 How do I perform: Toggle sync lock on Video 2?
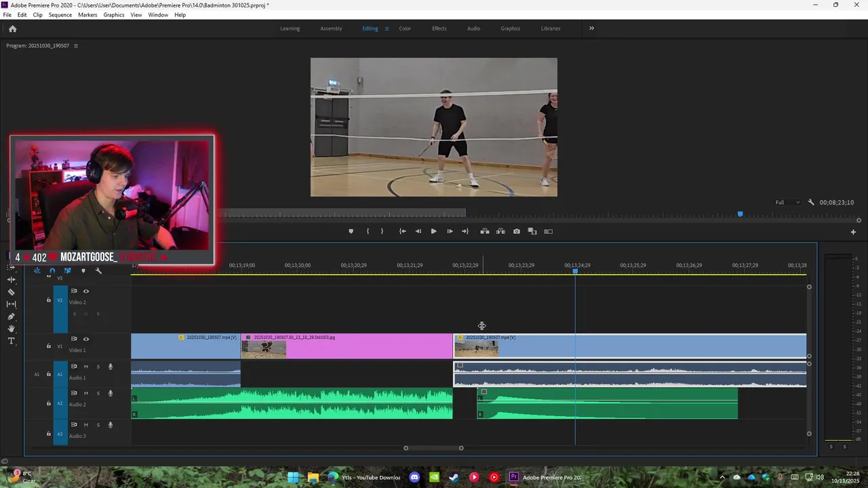point(74,291)
